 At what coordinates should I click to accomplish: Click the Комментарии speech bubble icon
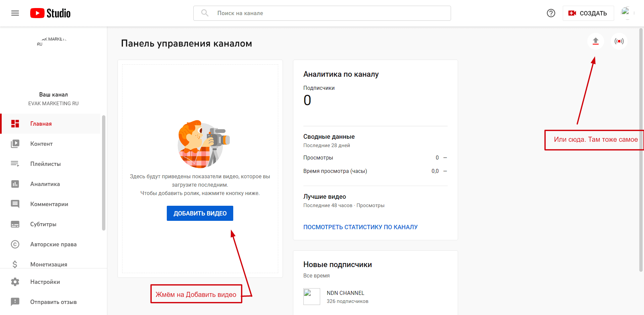[15, 204]
